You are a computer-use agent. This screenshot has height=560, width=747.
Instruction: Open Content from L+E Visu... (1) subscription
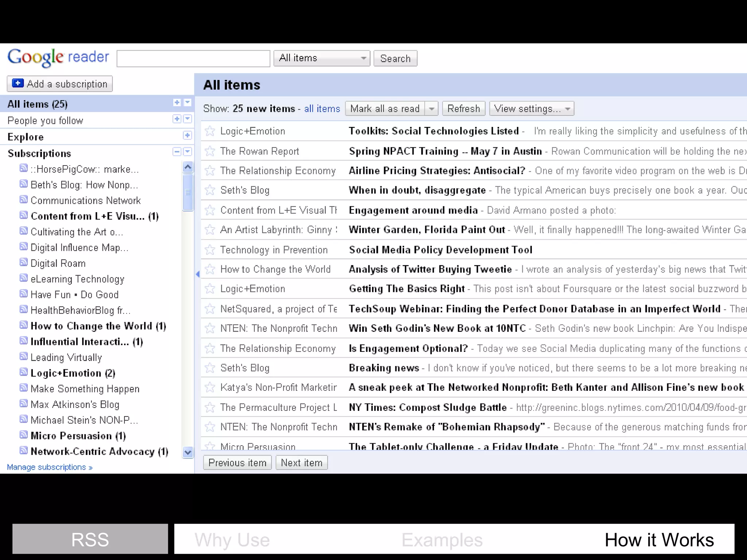pyautogui.click(x=94, y=216)
